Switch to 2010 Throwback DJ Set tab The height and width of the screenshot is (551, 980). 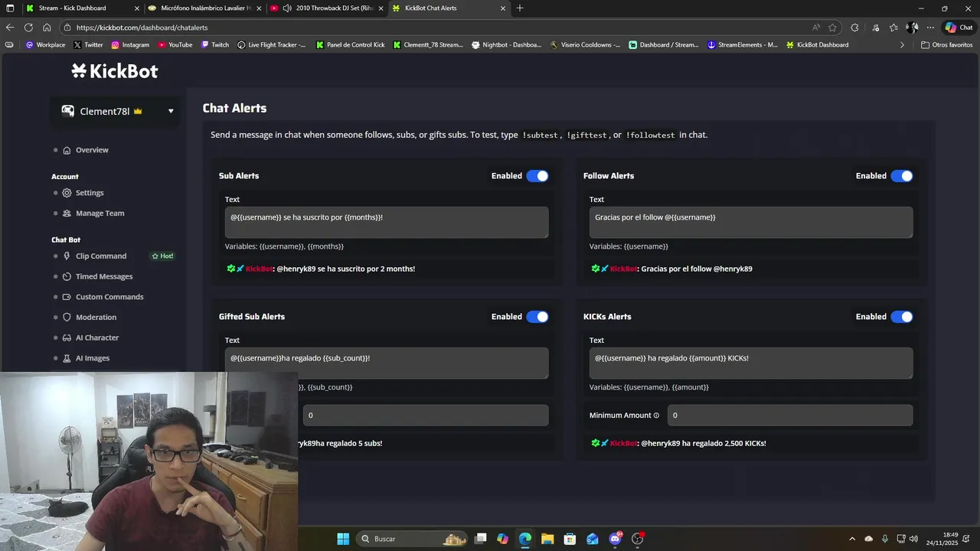(x=327, y=8)
